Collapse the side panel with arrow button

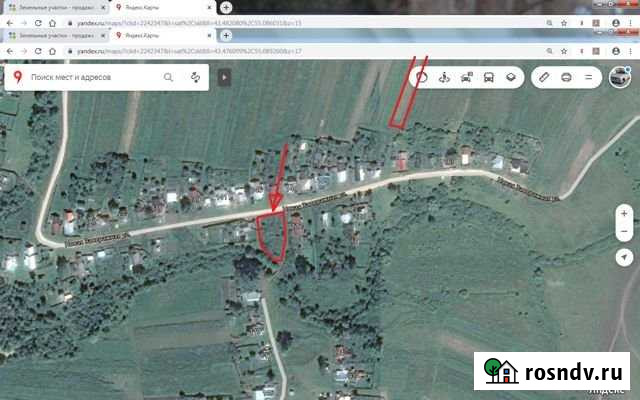(x=225, y=76)
